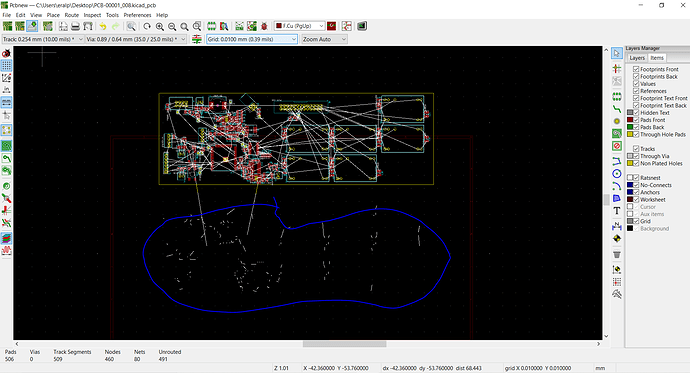Viewport: 690px width, 373px height.
Task: Open the Grid size dropdown
Action: click(x=252, y=39)
